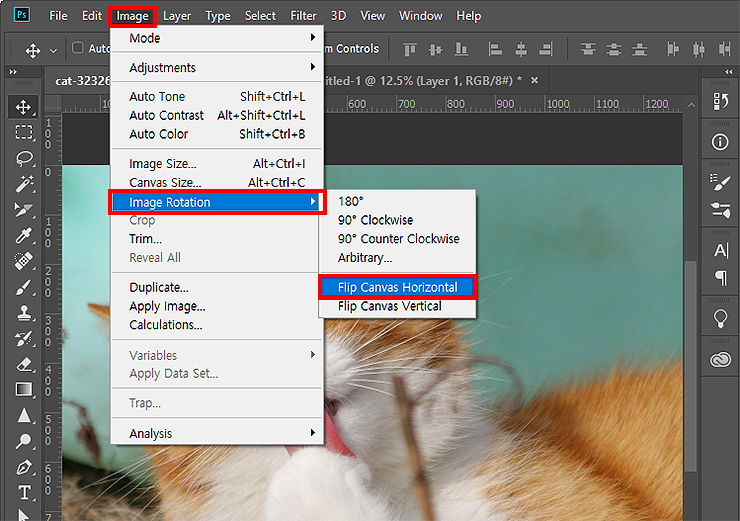Select the Pen tool

[23, 467]
